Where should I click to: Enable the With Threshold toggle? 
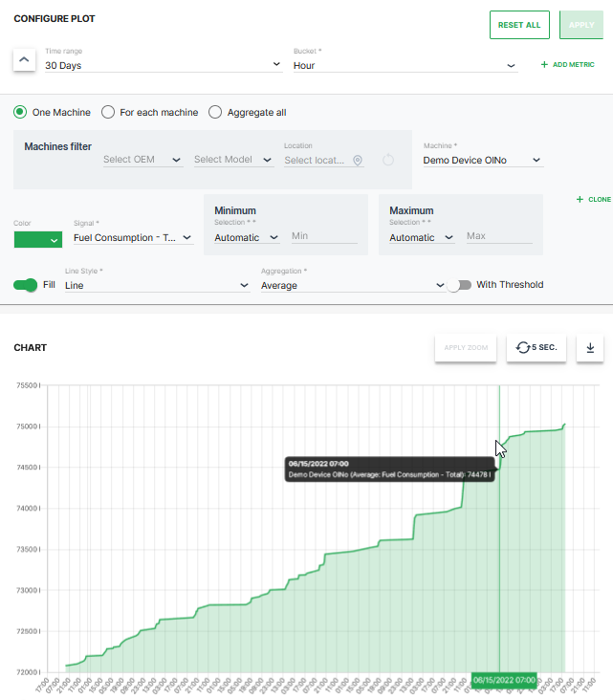(459, 285)
